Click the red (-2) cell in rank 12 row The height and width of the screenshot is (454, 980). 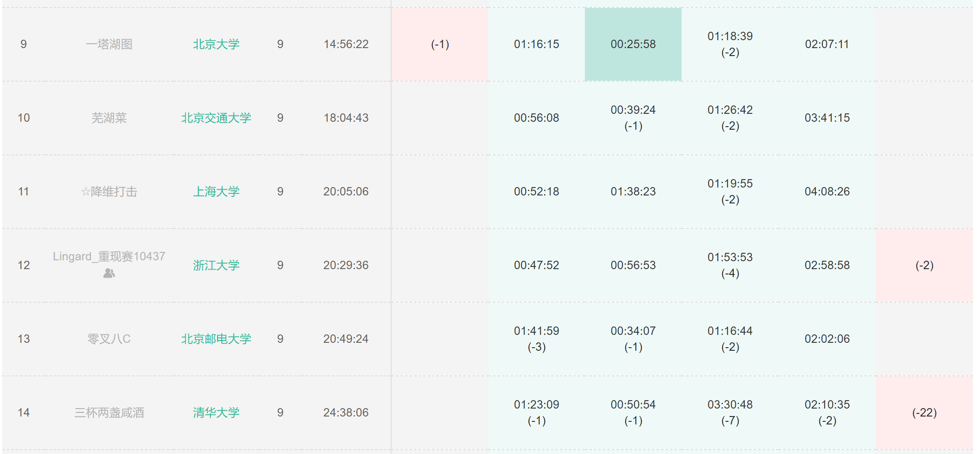click(924, 265)
